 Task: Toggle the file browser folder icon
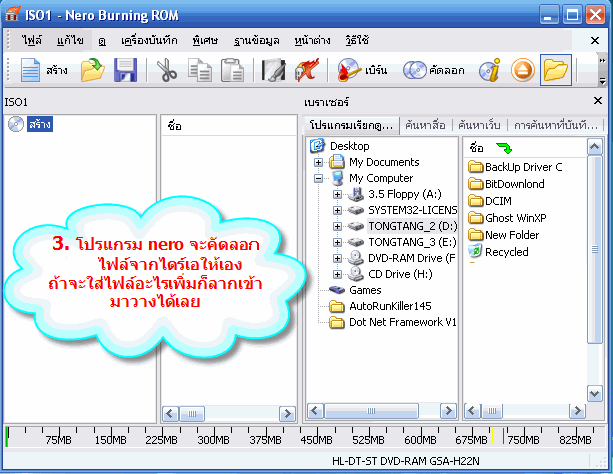(x=556, y=70)
